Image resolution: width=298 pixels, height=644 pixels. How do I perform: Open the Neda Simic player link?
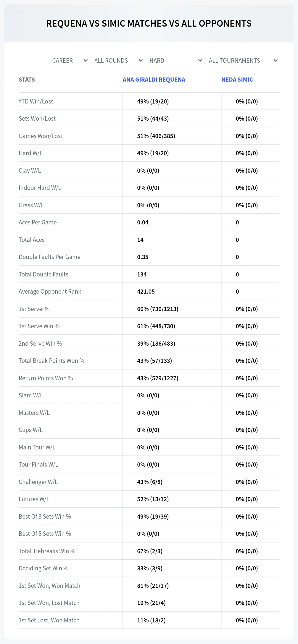click(x=237, y=80)
